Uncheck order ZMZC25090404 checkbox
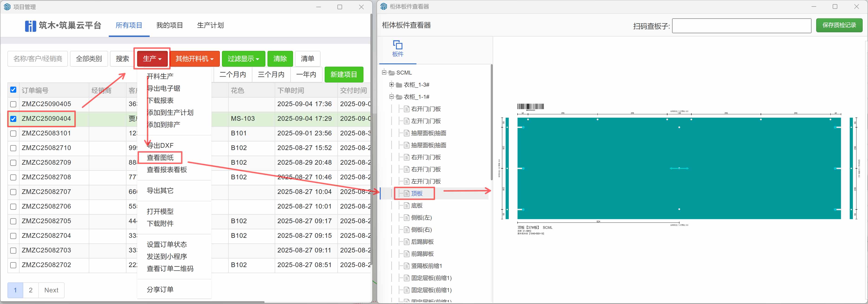 click(13, 119)
